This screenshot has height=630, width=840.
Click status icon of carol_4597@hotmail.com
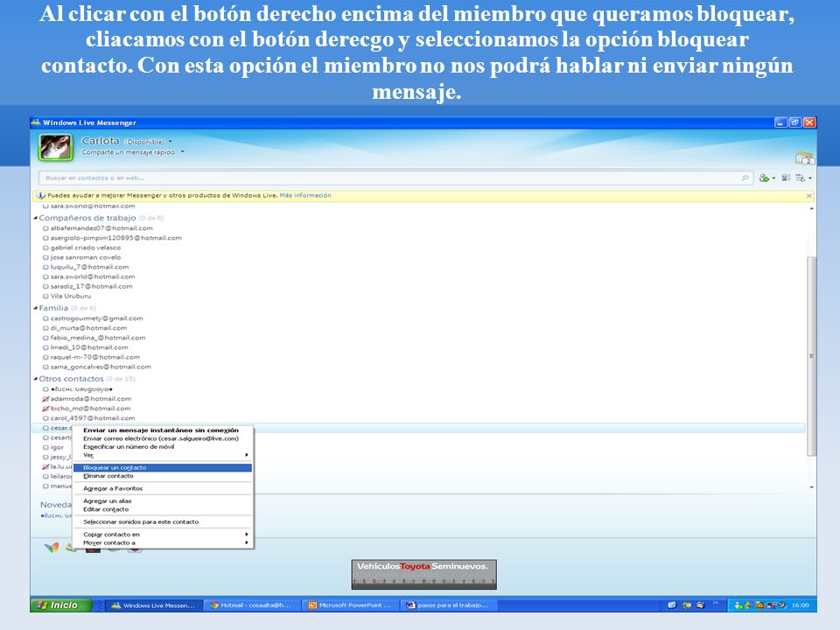[x=45, y=418]
